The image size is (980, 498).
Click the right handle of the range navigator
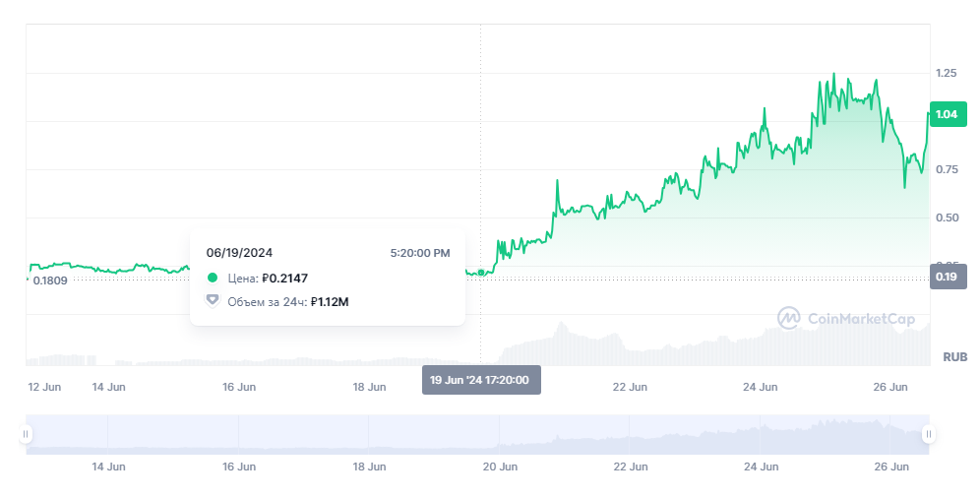coord(928,434)
